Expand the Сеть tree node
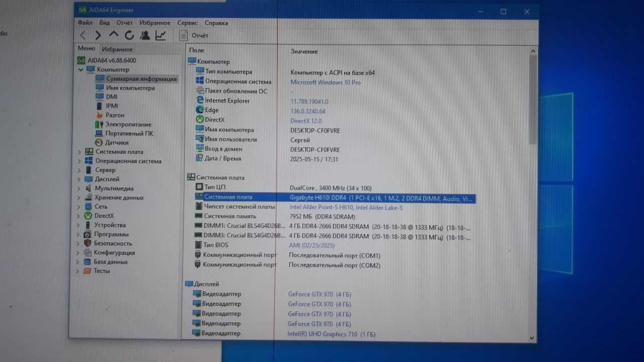The height and width of the screenshot is (362, 644). (x=79, y=207)
